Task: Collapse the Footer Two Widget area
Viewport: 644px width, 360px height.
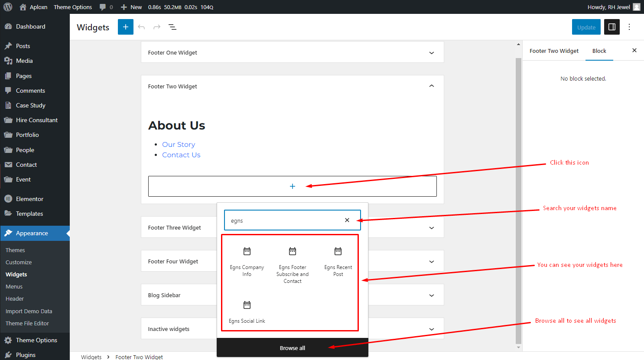Action: [x=432, y=86]
